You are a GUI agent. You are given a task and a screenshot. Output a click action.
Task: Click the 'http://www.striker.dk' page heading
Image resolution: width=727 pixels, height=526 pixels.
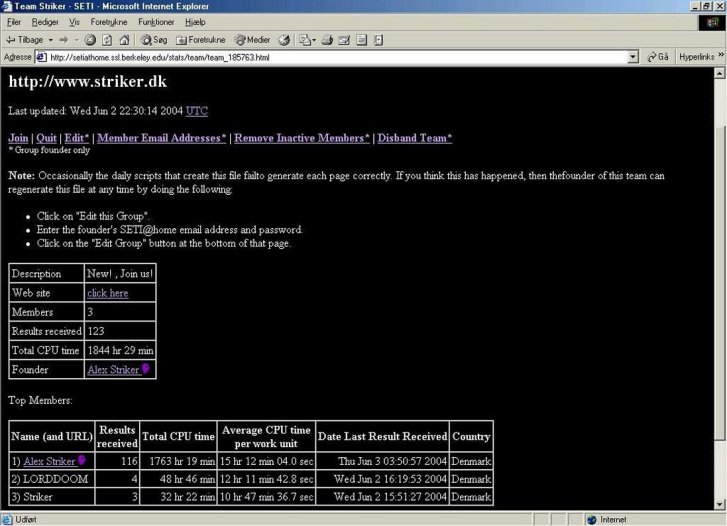(88, 82)
